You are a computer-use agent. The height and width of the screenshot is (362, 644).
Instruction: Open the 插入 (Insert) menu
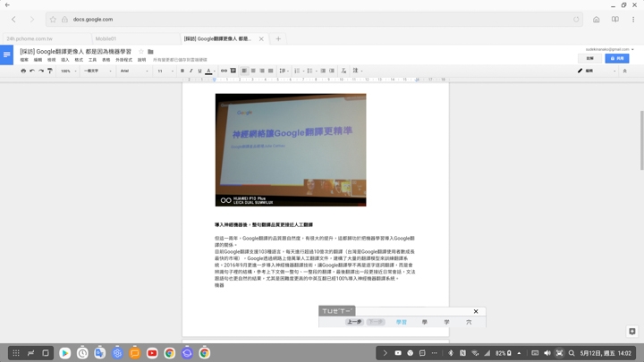tap(65, 60)
